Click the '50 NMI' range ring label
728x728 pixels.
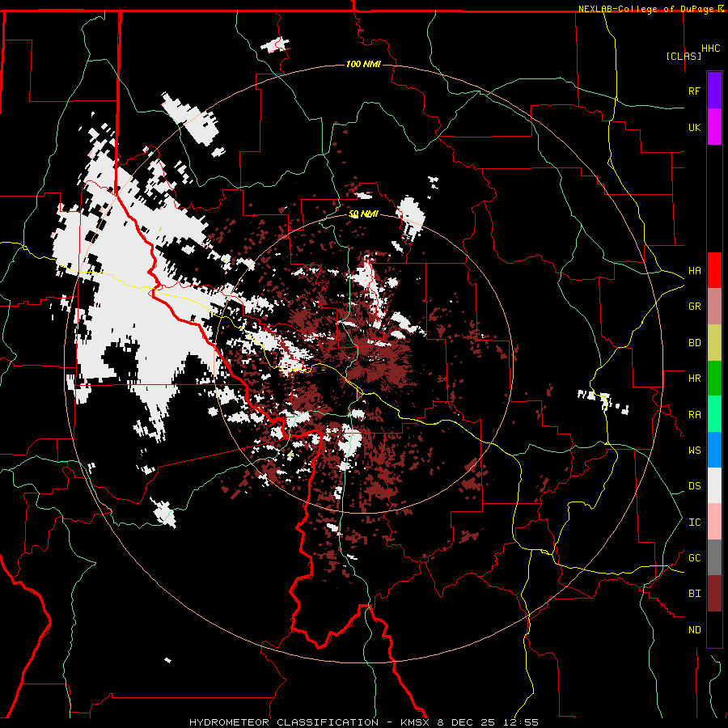[363, 214]
